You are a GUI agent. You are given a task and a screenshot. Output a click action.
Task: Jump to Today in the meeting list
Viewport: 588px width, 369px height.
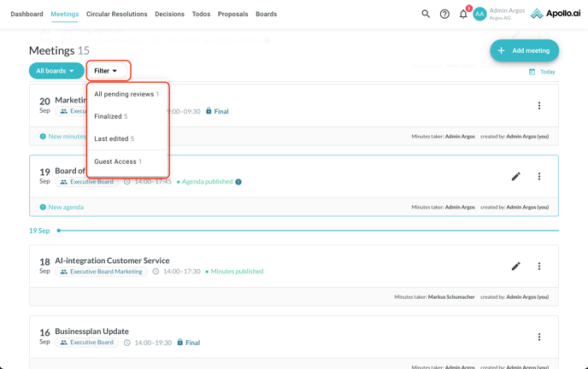coord(543,72)
